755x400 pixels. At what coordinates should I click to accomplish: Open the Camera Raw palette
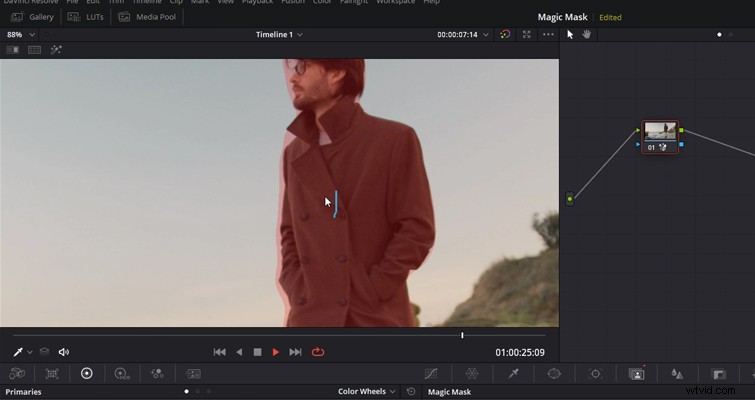pyautogui.click(x=17, y=374)
